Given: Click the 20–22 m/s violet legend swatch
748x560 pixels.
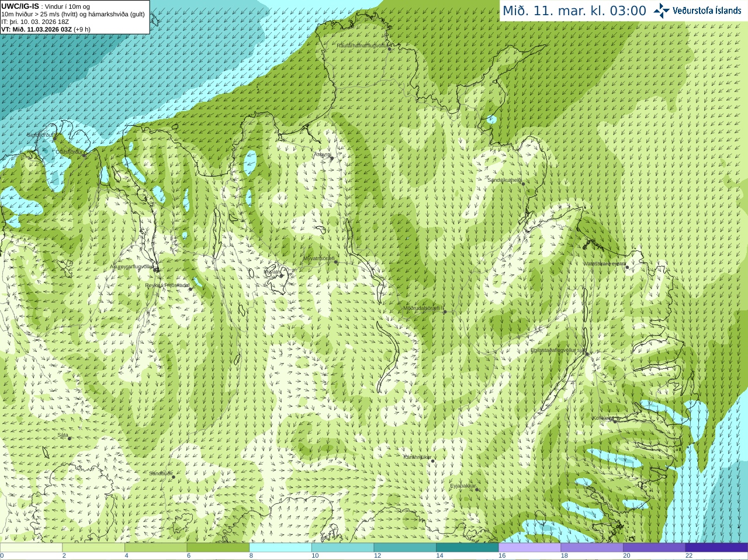Looking at the screenshot, I should pyautogui.click(x=654, y=548).
